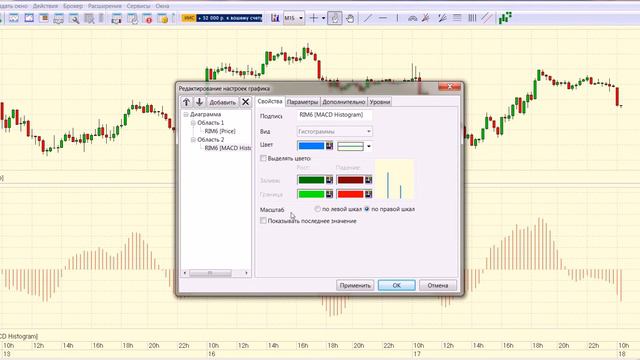
Task: Collapse the Диаграмма tree node
Action: pos(186,114)
